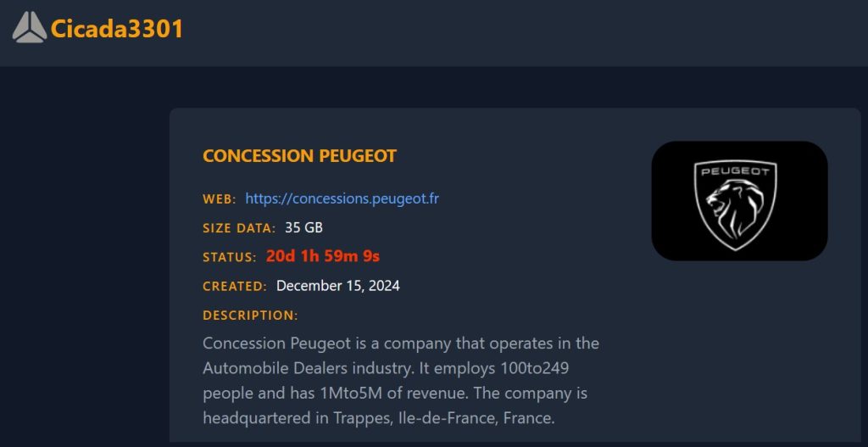Click the PEUGEOT wordmark inside the shield

click(x=735, y=171)
